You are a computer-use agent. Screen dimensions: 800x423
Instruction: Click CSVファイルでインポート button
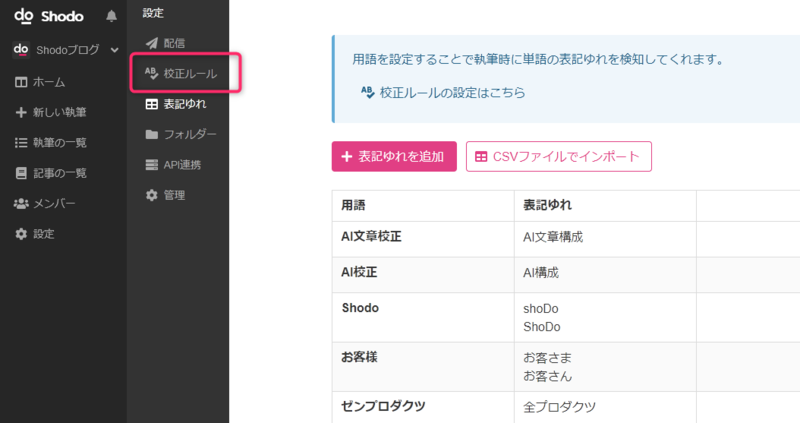559,156
